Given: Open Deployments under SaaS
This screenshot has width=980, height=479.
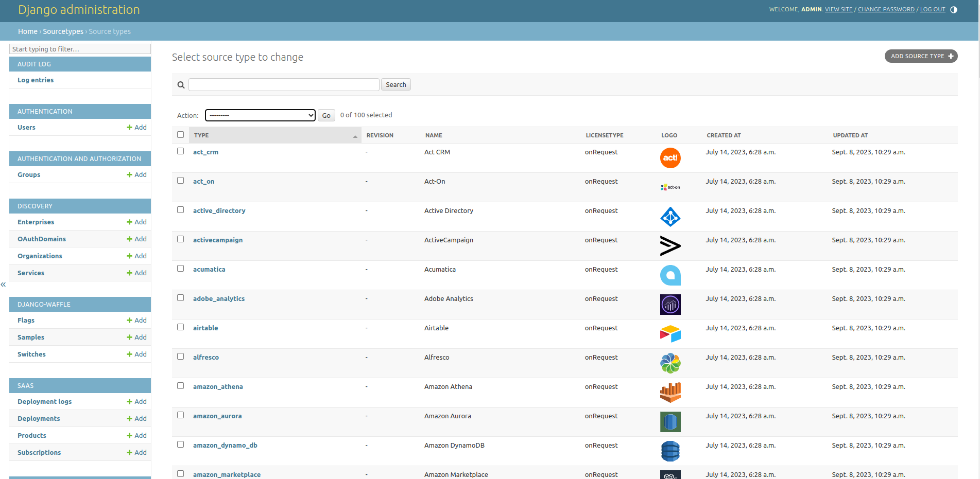Looking at the screenshot, I should 39,419.
